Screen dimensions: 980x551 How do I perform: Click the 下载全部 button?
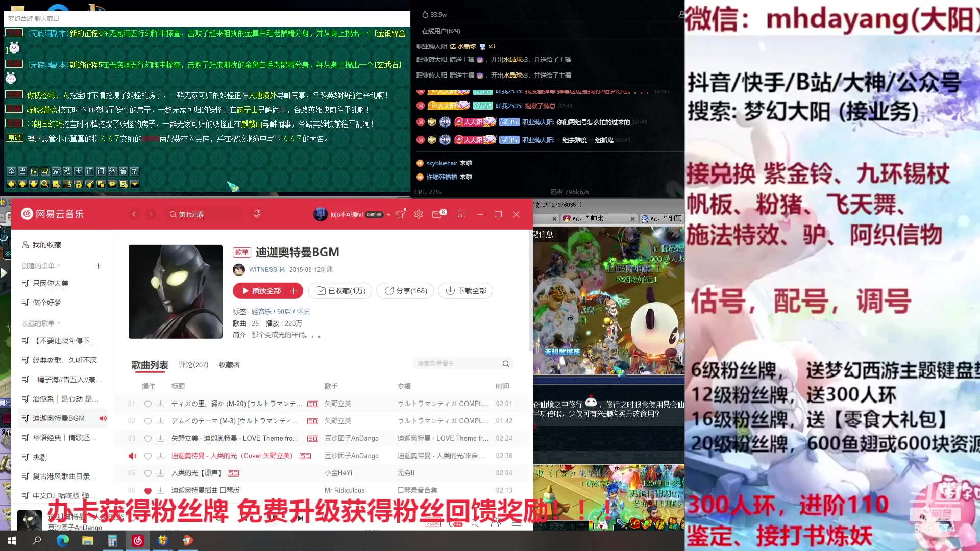pyautogui.click(x=466, y=291)
